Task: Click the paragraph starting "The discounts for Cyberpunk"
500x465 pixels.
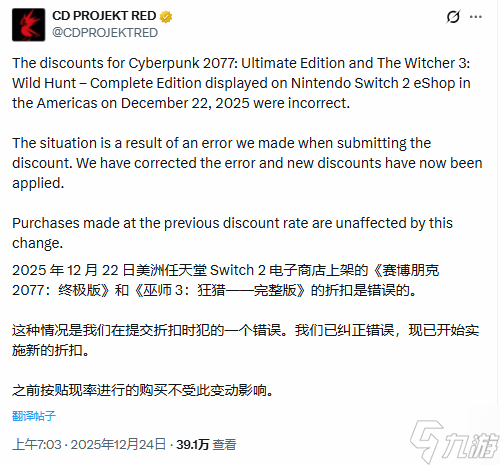Action: click(x=241, y=83)
